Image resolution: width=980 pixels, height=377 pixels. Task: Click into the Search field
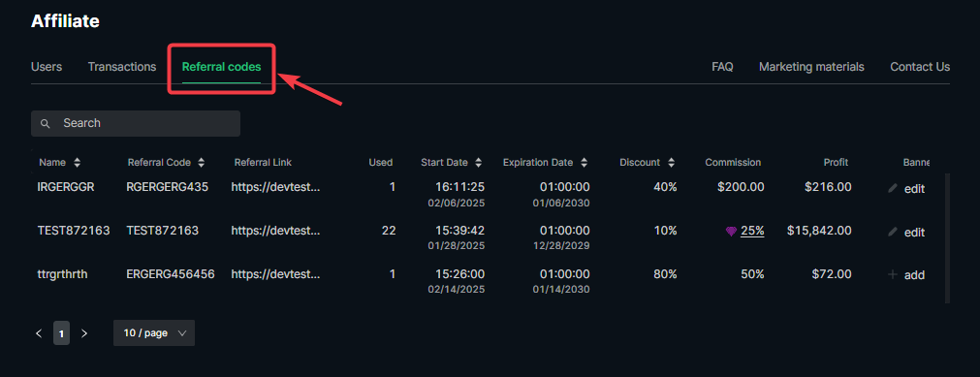136,123
